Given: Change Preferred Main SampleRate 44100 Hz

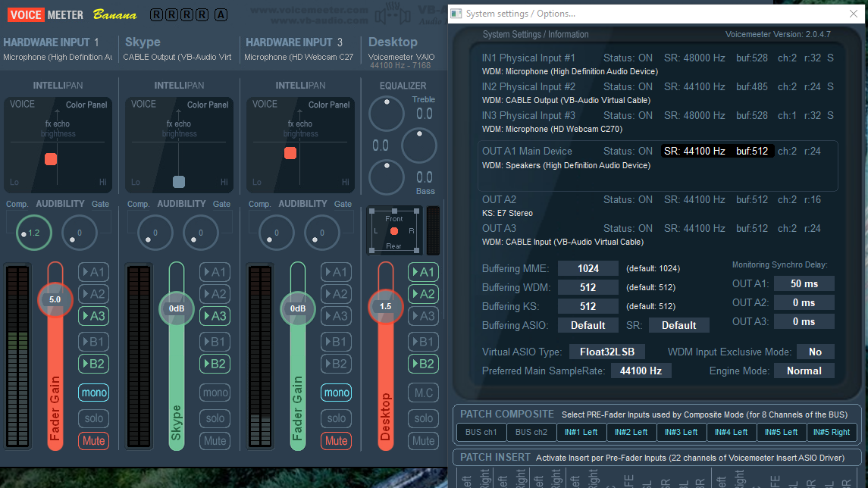Looking at the screenshot, I should coord(641,371).
